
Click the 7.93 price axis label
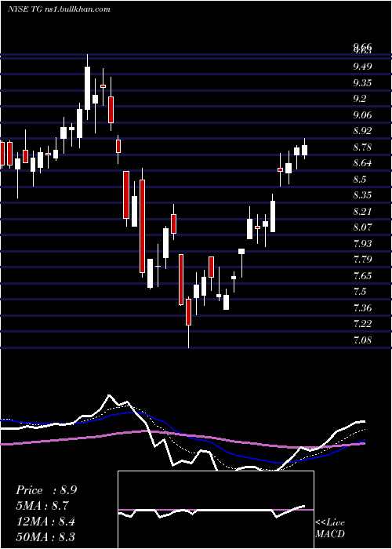[362, 243]
